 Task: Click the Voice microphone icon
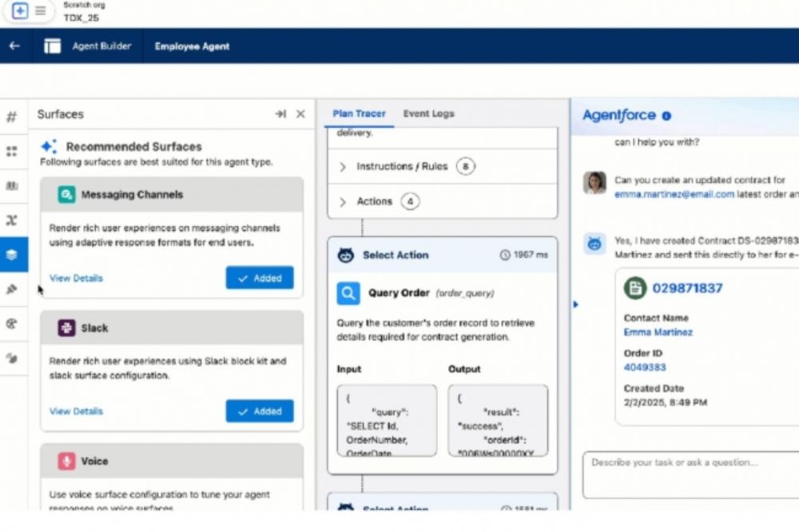tap(66, 461)
